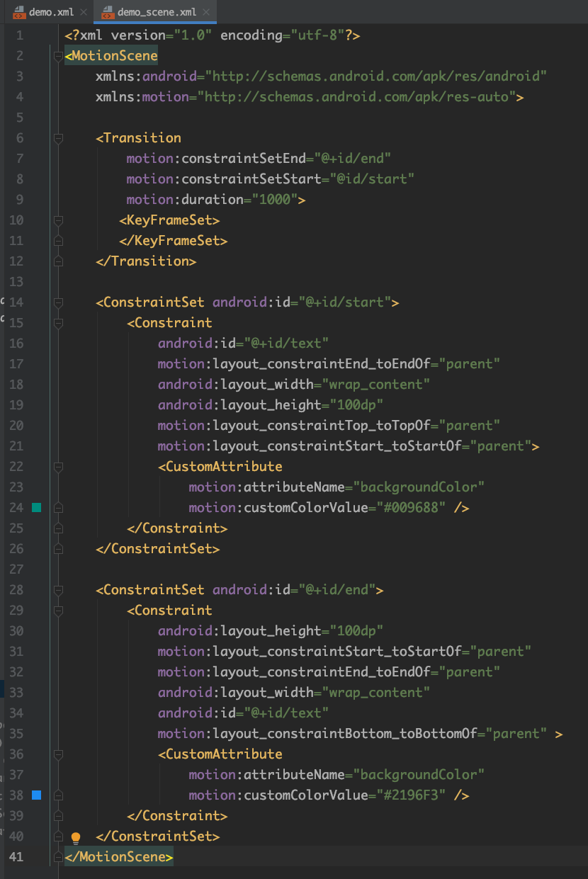Close the demo.xml tab

[x=84, y=13]
